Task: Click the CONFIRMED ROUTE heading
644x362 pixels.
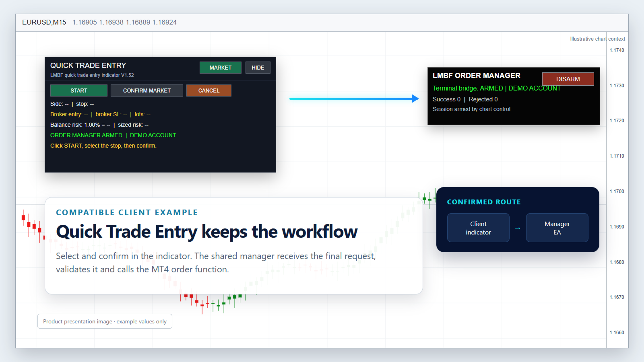Action: click(484, 202)
